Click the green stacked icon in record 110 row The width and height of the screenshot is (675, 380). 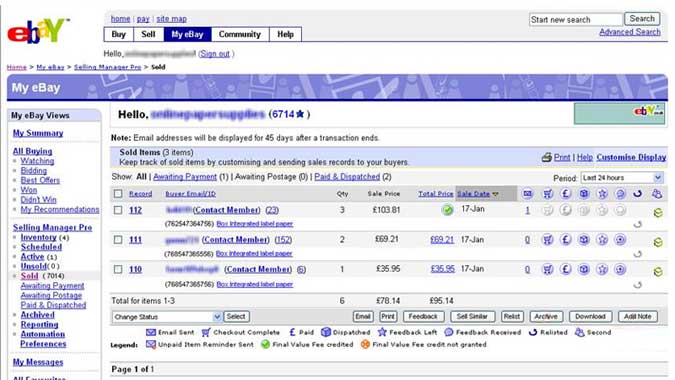[658, 272]
